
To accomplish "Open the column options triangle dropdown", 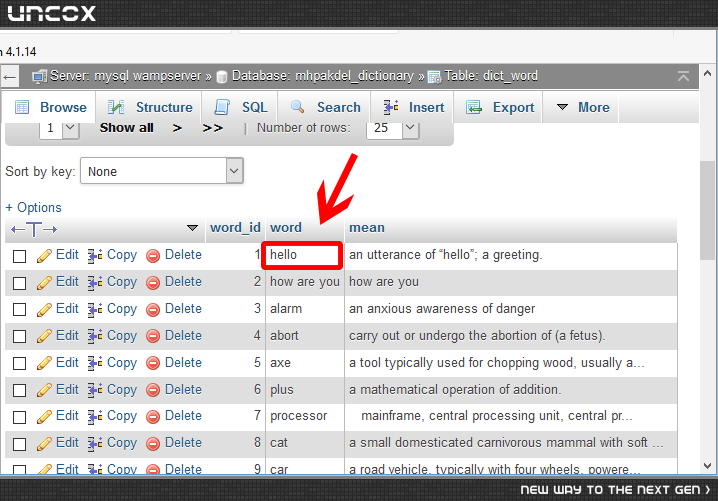I will coord(192,228).
